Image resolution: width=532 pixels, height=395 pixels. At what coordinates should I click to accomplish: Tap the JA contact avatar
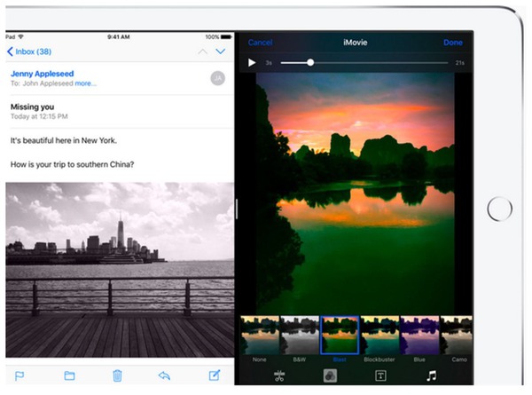coord(217,78)
